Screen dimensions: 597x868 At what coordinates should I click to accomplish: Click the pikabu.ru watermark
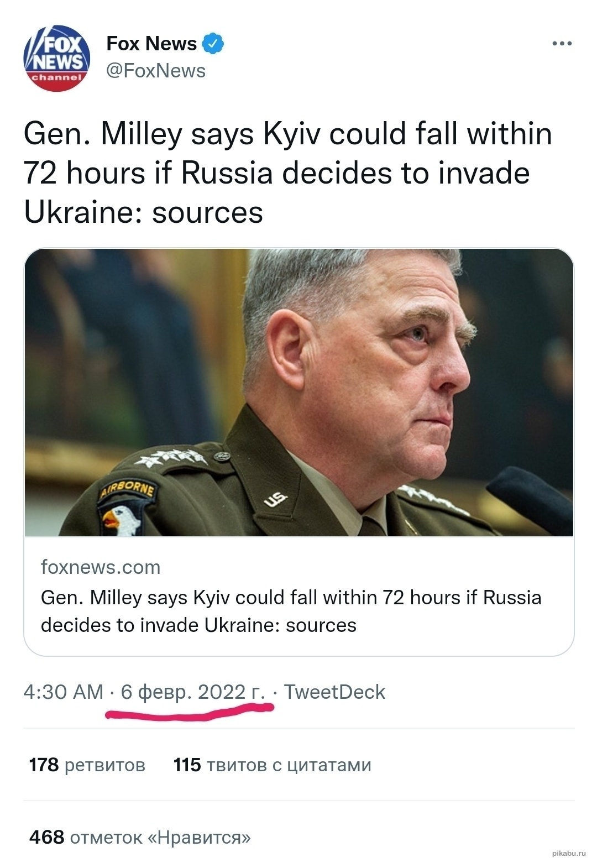click(x=568, y=854)
